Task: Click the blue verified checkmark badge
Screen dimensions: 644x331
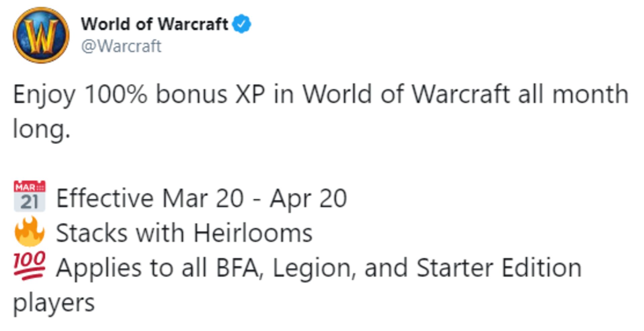Action: click(x=242, y=24)
